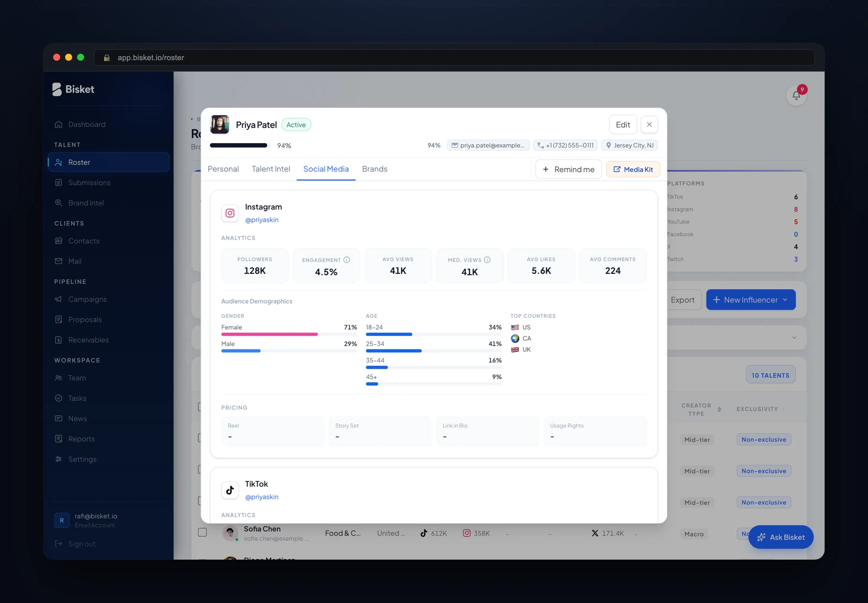
Task: Switch to the Talent Intel tab
Action: coord(271,169)
